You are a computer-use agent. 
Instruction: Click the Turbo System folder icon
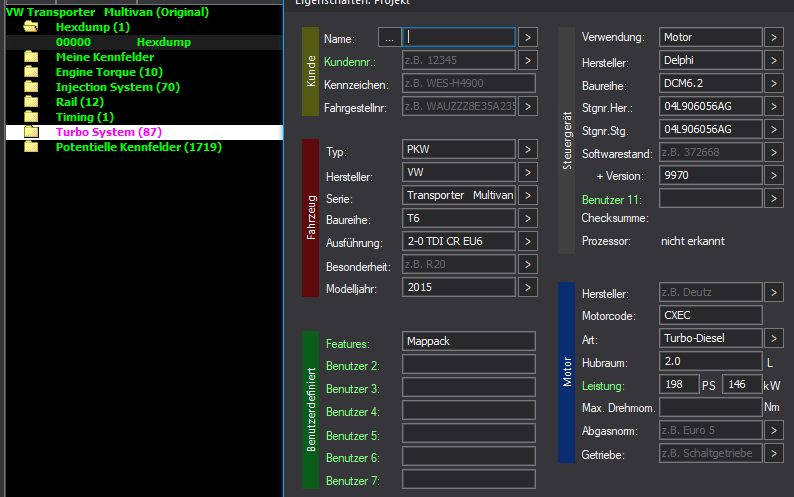(31, 132)
